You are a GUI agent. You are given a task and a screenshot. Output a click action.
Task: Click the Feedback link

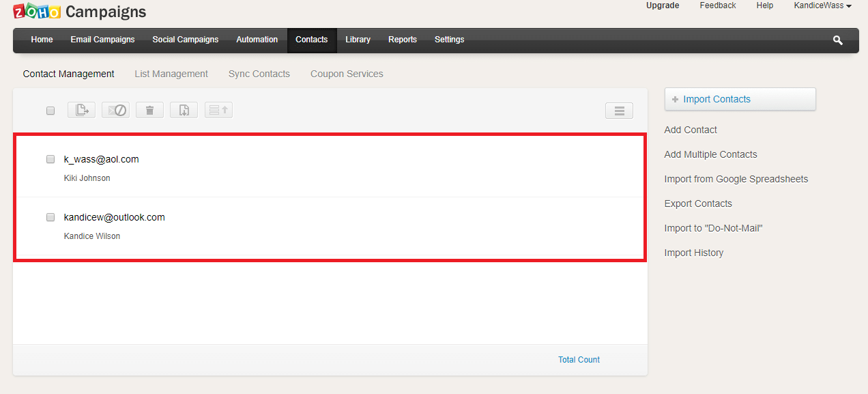pyautogui.click(x=718, y=5)
